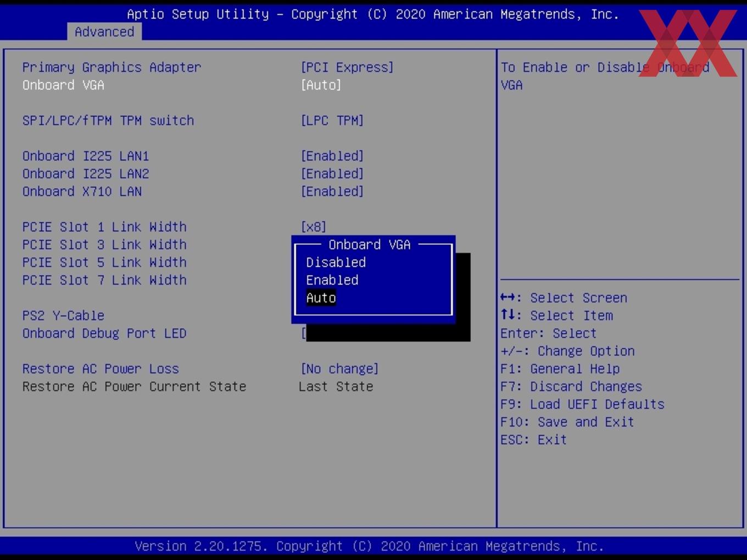Image resolution: width=747 pixels, height=560 pixels.
Task: Click the Aptio Setup Utility title text
Action: (373, 14)
